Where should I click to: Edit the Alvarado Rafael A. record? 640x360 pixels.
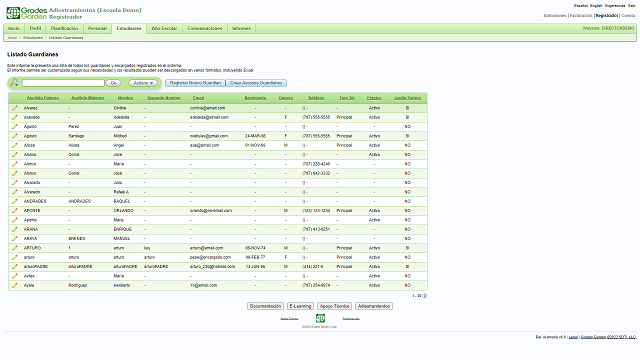[x=15, y=192]
